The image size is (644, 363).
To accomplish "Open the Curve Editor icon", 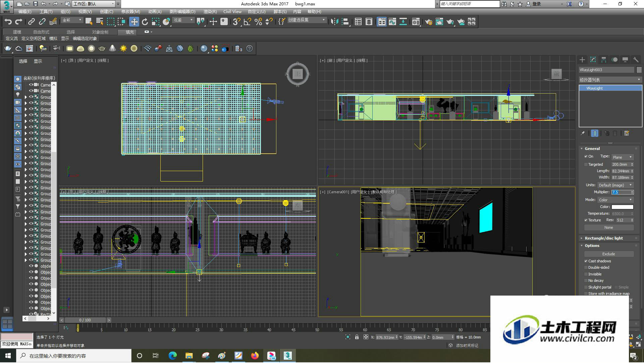I will (x=392, y=22).
